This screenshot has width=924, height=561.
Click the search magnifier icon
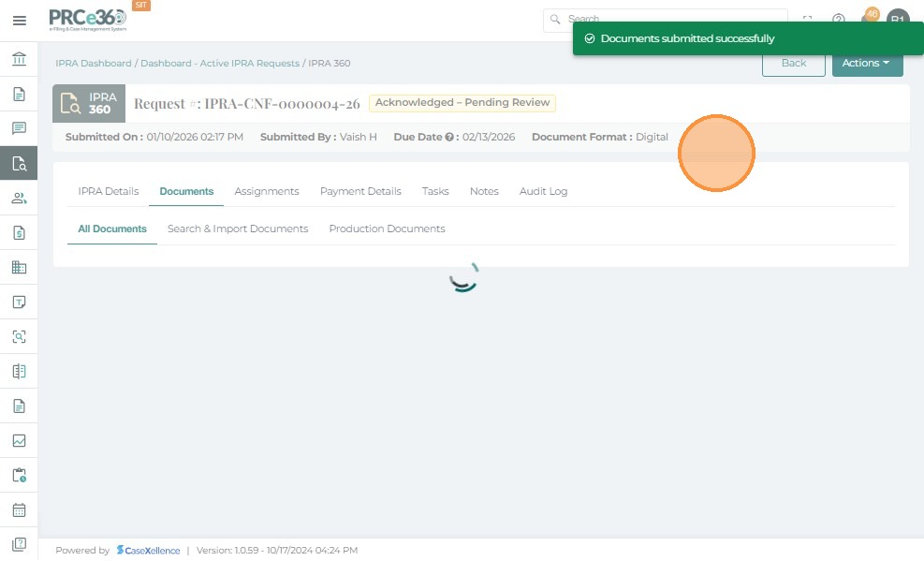click(x=555, y=20)
